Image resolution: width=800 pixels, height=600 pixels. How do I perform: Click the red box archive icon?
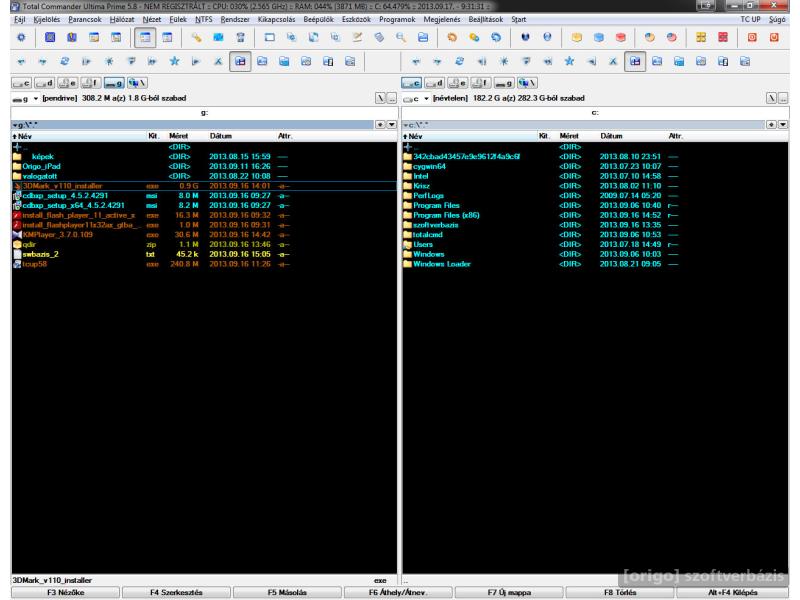coord(621,37)
